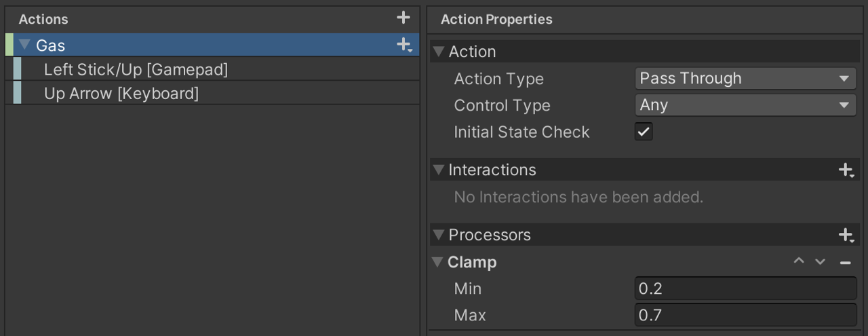Add a new action with plus icon
Viewport: 868px width, 336px height.
pos(403,18)
